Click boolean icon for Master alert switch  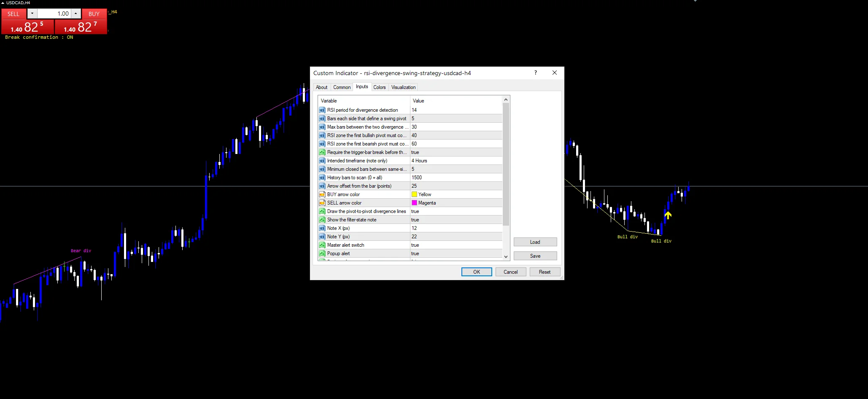(x=322, y=245)
